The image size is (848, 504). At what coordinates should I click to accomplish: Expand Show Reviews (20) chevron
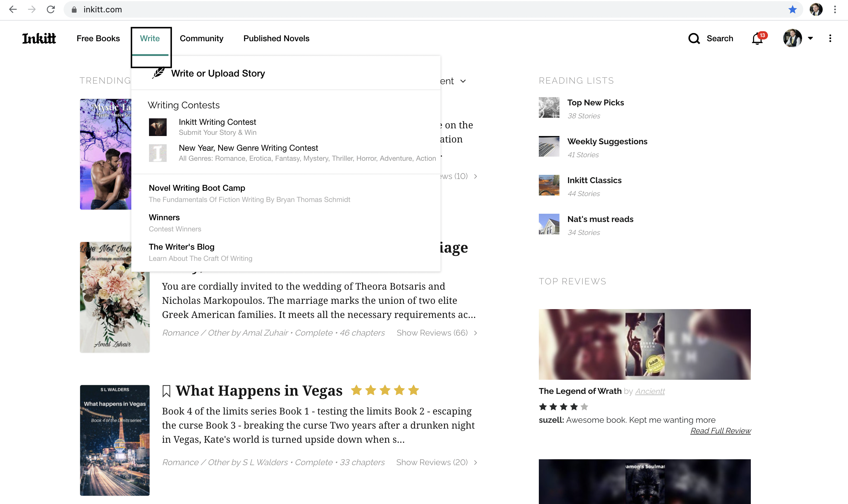pos(476,462)
